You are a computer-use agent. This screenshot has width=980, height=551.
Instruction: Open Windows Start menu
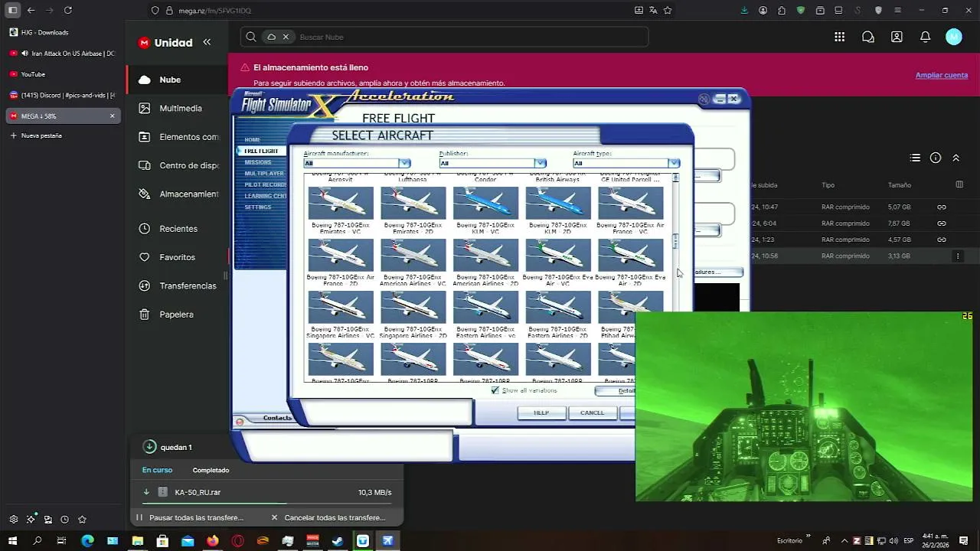coord(12,540)
